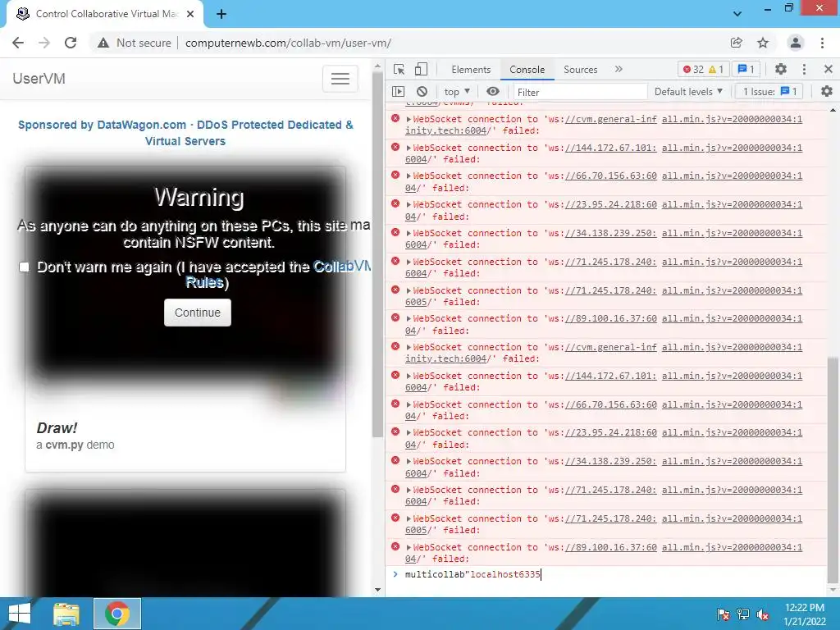This screenshot has width=840, height=630.
Task: Close the DevTools panel
Action: tap(829, 69)
